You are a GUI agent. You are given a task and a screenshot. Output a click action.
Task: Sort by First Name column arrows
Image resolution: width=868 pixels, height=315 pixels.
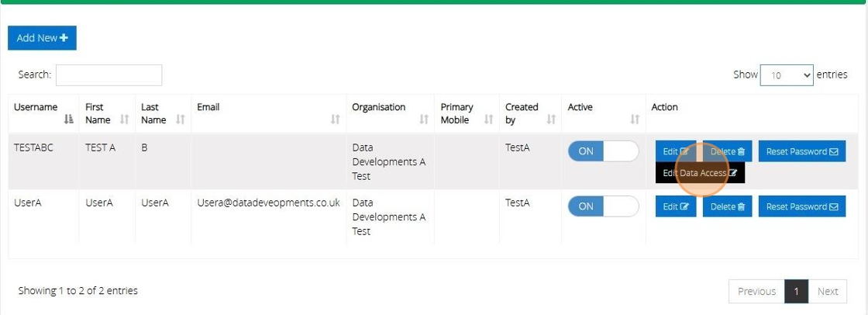(x=125, y=119)
